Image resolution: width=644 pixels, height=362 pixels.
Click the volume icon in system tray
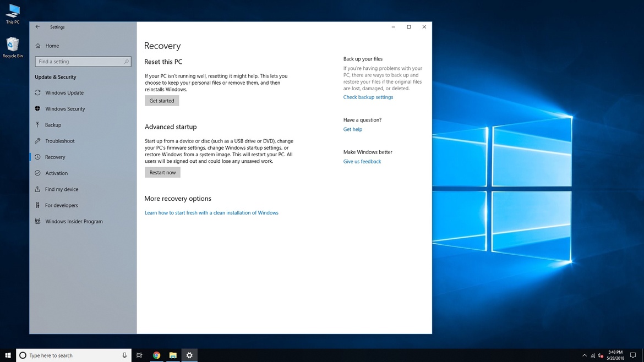(601, 355)
